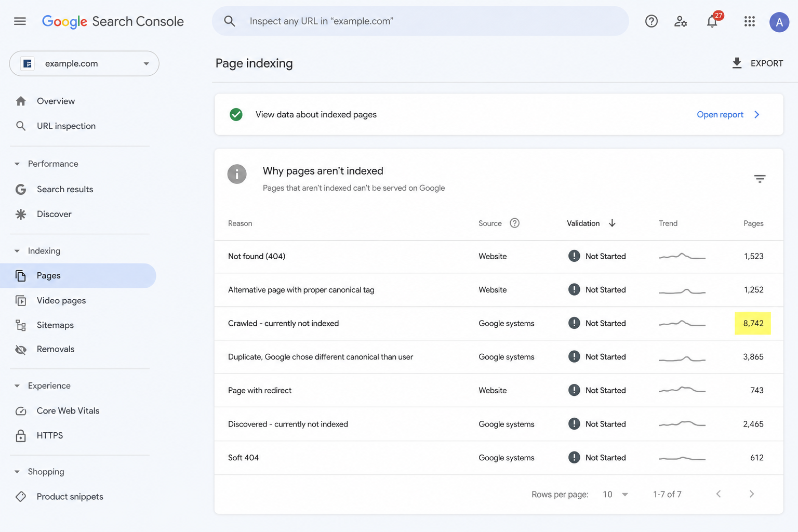Click the Open report chevron arrow
Screen dimensions: 798x532
[757, 114]
